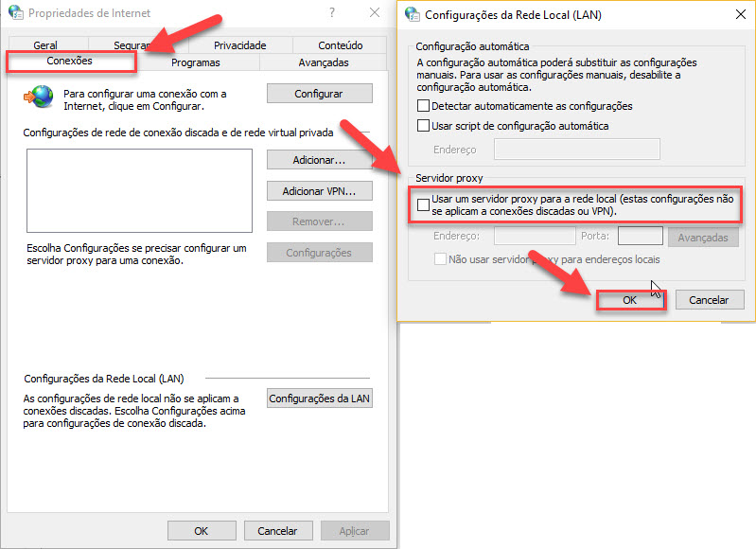Viewport: 756px width, 549px height.
Task: Open Configurações da LAN
Action: tap(319, 398)
